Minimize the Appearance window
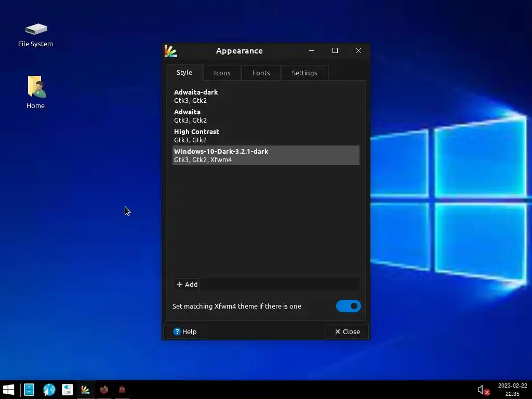This screenshot has height=399, width=532. point(312,50)
